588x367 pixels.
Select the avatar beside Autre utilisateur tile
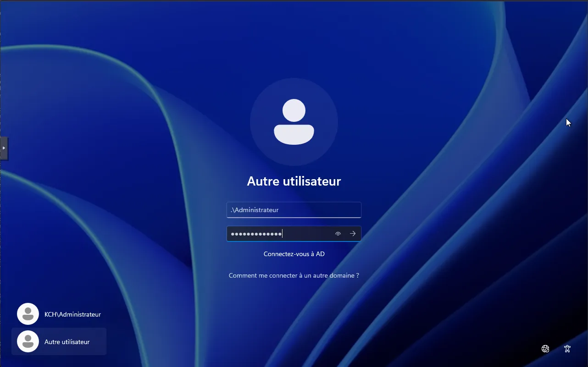pyautogui.click(x=28, y=341)
